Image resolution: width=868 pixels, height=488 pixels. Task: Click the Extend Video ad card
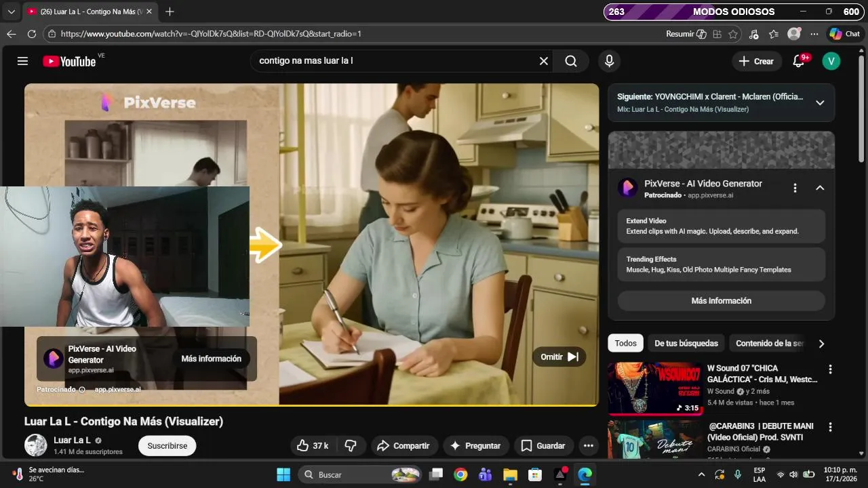pyautogui.click(x=722, y=226)
